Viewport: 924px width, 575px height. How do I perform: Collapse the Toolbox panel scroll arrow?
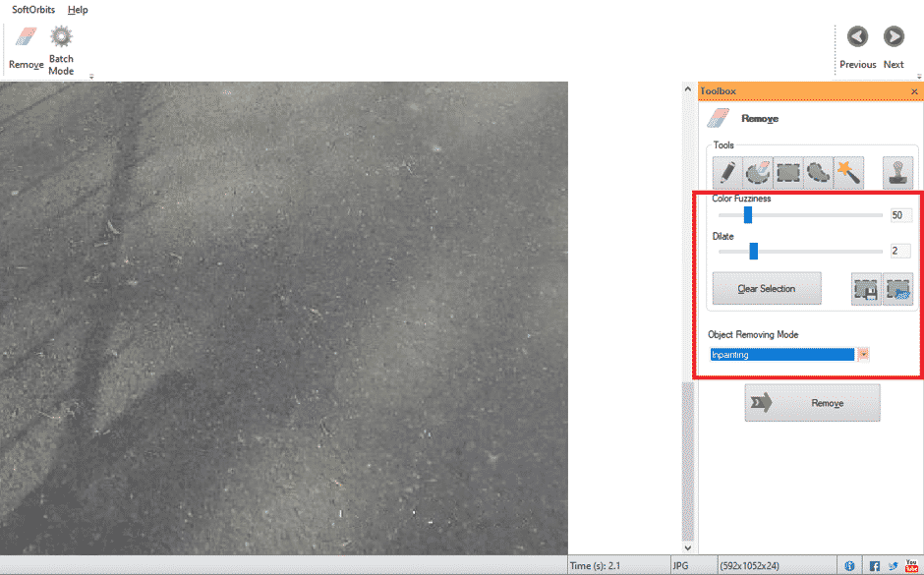coord(687,87)
